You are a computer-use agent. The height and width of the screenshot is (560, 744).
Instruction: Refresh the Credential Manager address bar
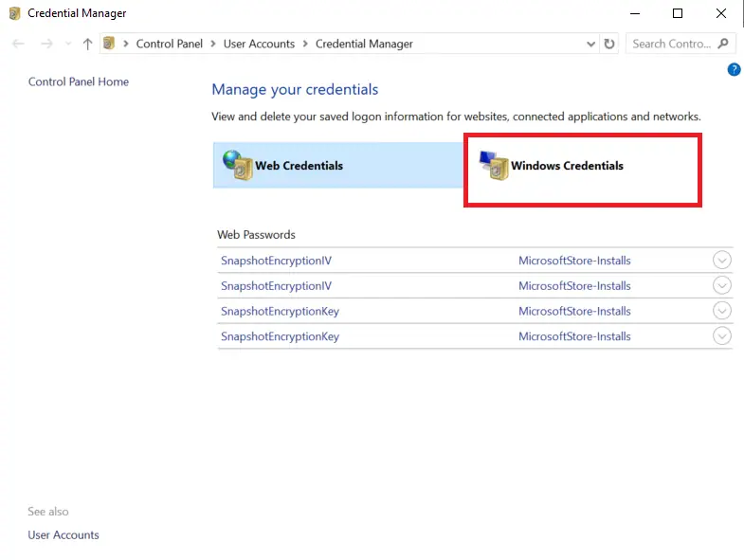(609, 44)
